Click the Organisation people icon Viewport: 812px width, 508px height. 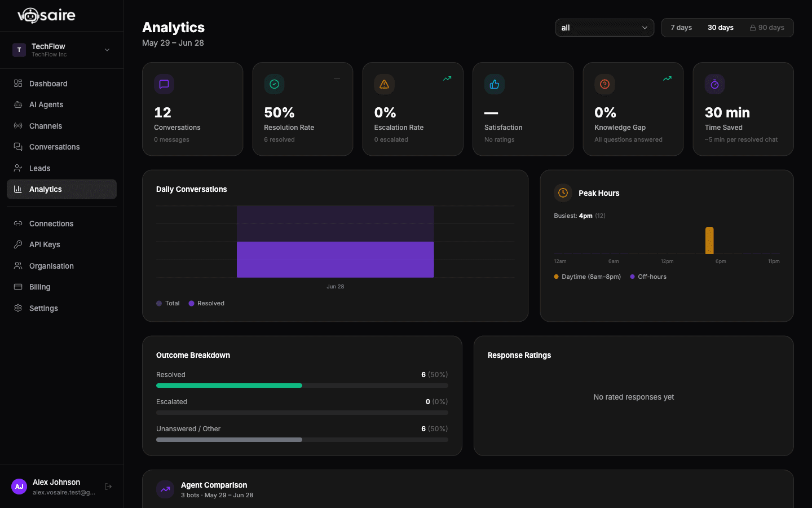18,266
